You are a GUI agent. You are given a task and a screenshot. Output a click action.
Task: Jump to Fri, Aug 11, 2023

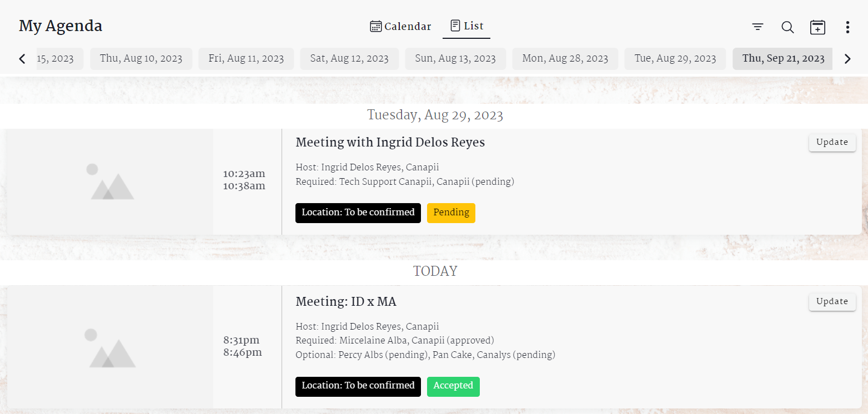coord(246,58)
